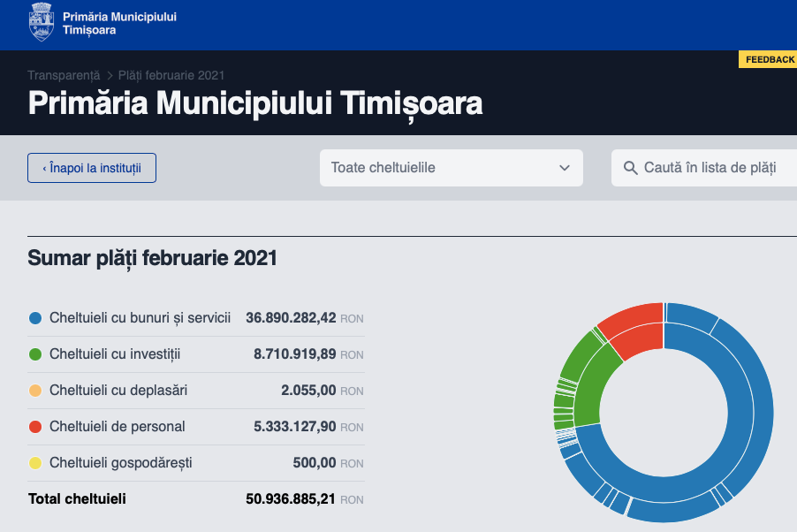The width and height of the screenshot is (797, 532).
Task: Go back with Înapoi la instituții button
Action: point(92,168)
